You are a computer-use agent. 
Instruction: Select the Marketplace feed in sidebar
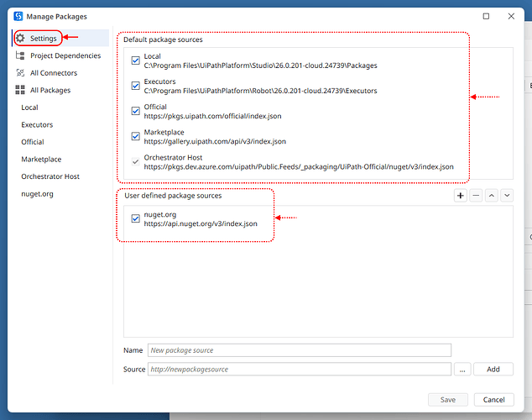pos(41,160)
